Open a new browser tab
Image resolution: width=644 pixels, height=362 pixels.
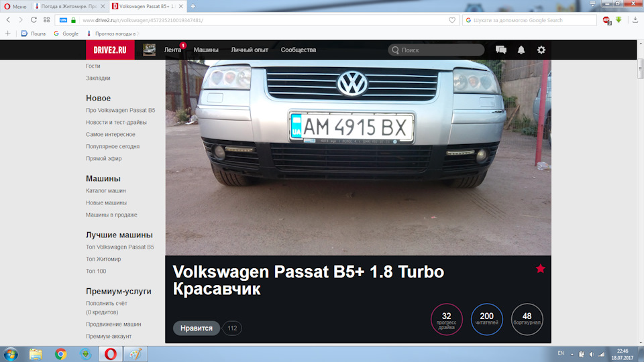pos(193,6)
